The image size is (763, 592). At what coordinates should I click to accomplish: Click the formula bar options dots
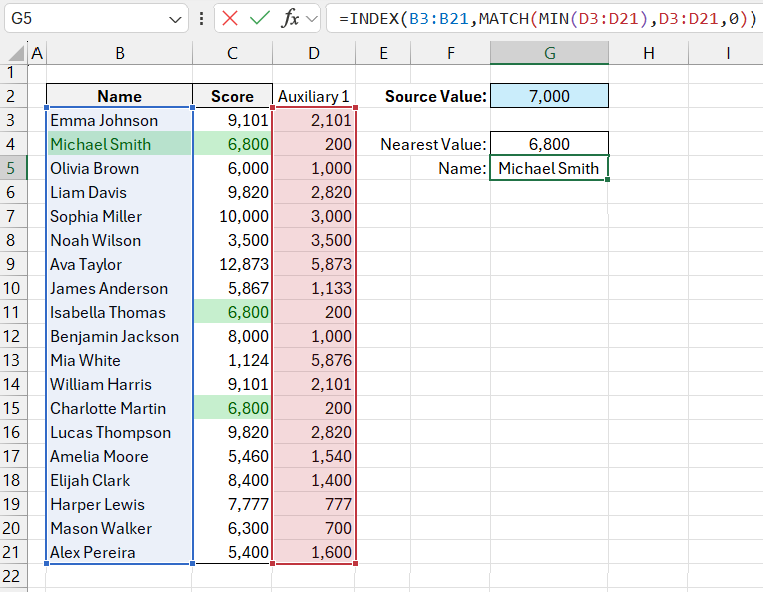[x=203, y=19]
